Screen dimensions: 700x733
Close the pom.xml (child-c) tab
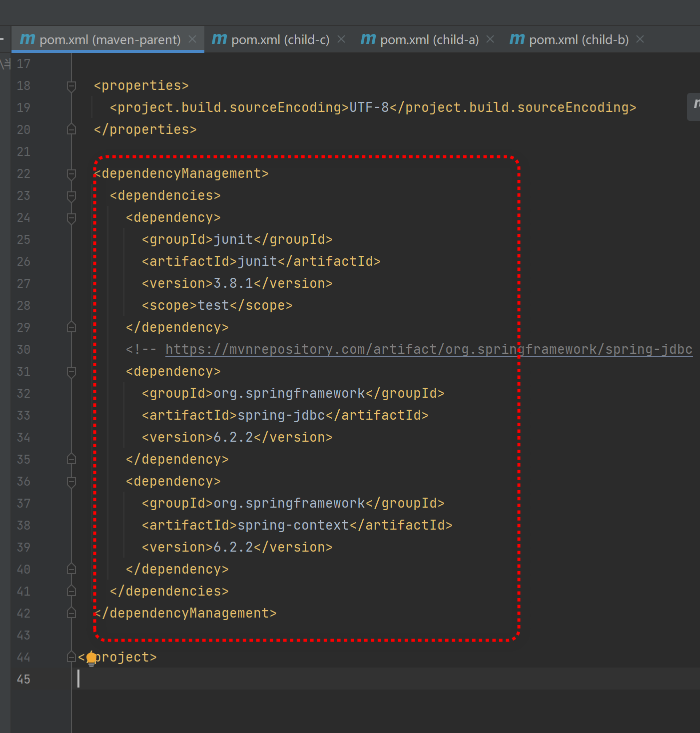341,39
